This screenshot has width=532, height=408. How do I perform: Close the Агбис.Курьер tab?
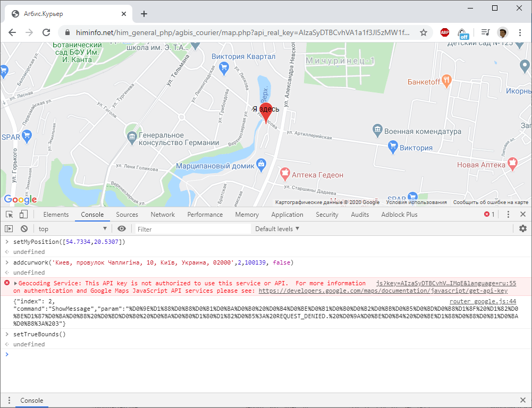[x=124, y=14]
